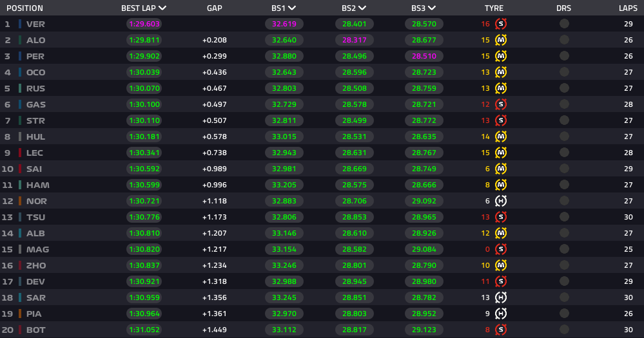Screen dimensions: 644x338
Task: Click the DRS indicator for BOT
Action: (564, 330)
